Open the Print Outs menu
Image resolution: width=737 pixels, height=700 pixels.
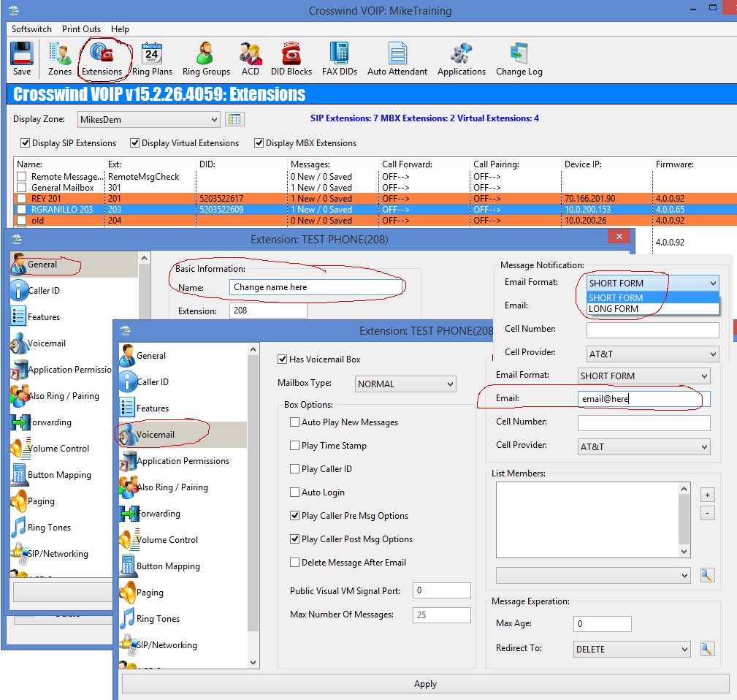coord(81,29)
